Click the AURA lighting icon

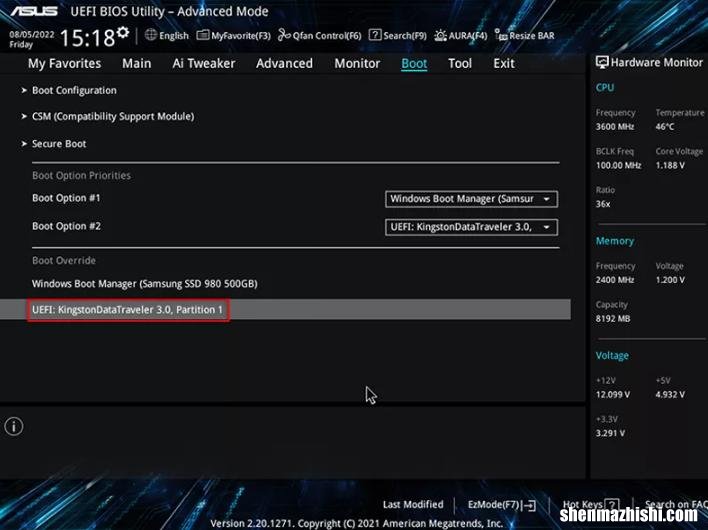440,35
